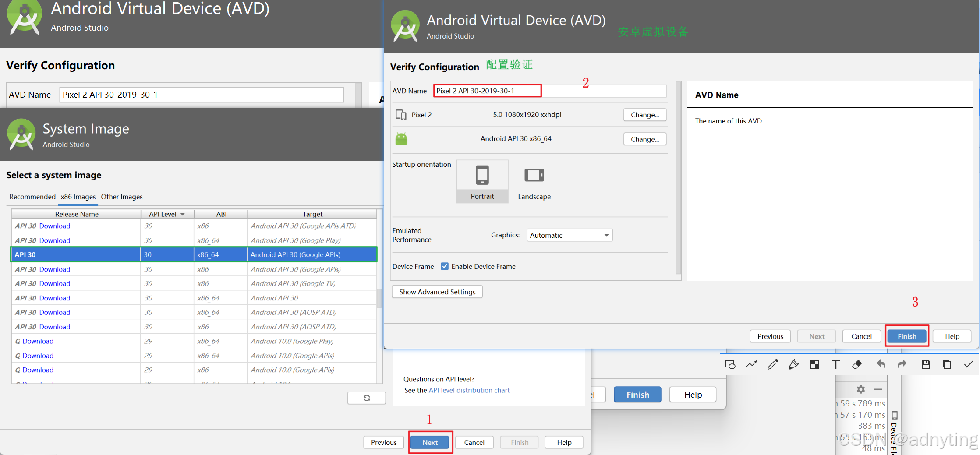The image size is (980, 455).
Task: Click 'Android API 30 x86_64' text
Action: pos(516,139)
